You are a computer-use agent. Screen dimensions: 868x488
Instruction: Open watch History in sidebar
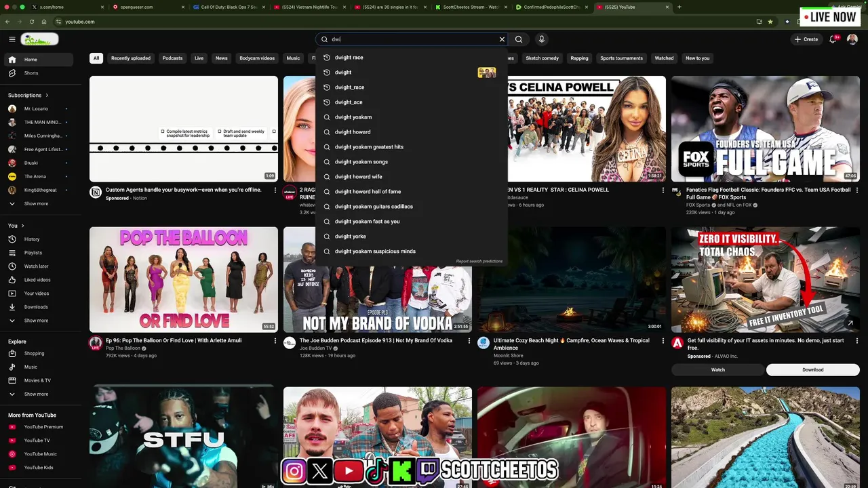tap(39, 239)
